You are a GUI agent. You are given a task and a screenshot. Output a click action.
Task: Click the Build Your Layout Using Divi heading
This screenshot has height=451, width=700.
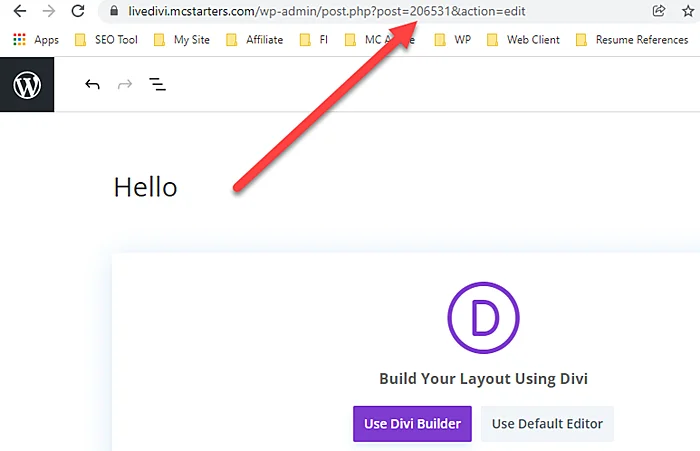click(x=483, y=379)
